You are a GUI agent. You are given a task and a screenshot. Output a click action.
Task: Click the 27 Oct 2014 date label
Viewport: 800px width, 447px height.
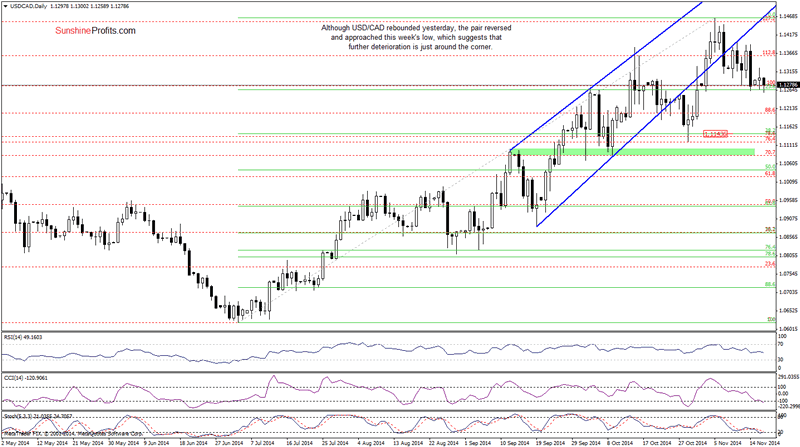coord(692,443)
